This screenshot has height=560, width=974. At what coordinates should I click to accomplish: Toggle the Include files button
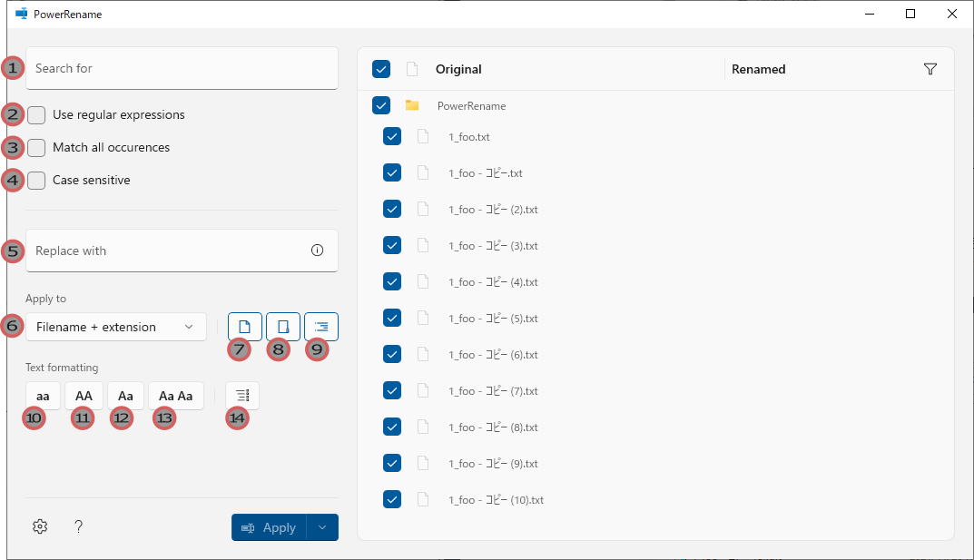coord(245,327)
